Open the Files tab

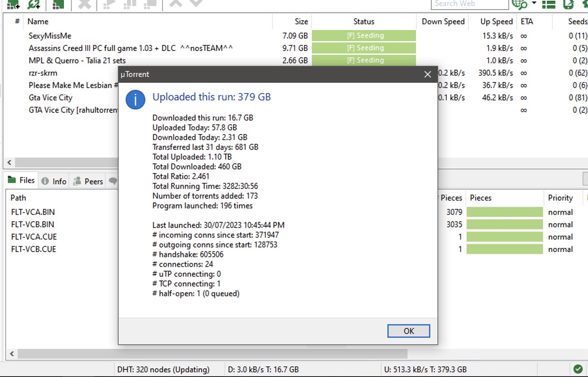point(21,180)
